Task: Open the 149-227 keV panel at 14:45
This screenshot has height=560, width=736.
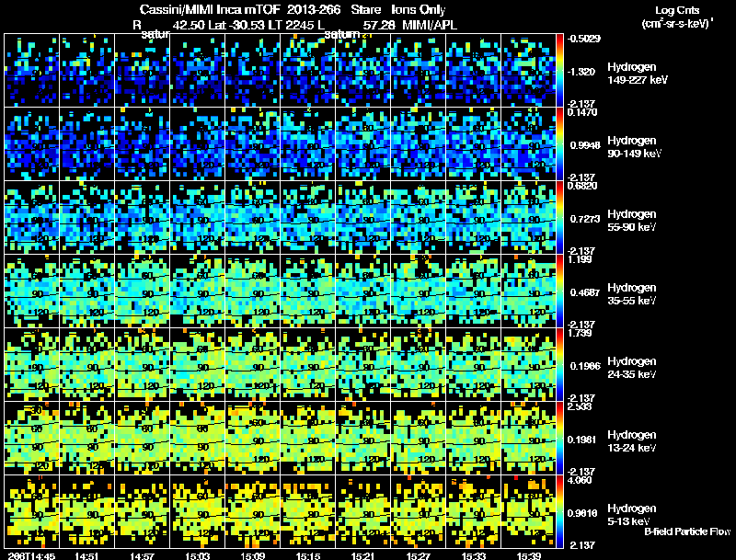Action: pyautogui.click(x=31, y=71)
